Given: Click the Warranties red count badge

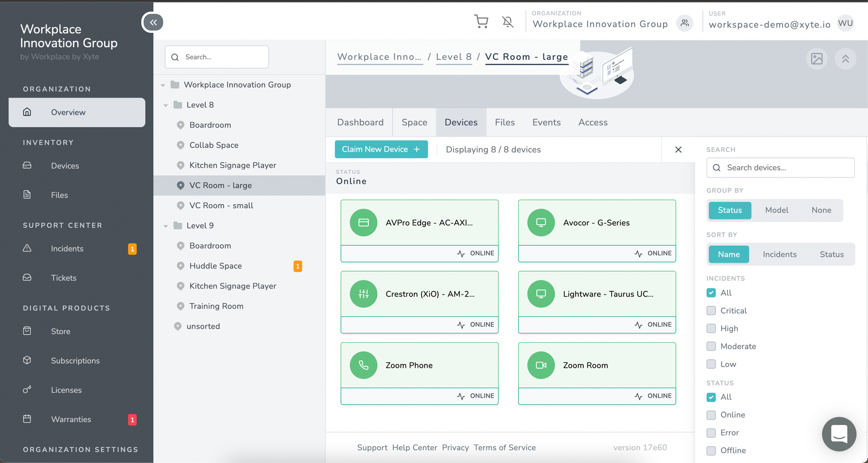Looking at the screenshot, I should pyautogui.click(x=132, y=420).
